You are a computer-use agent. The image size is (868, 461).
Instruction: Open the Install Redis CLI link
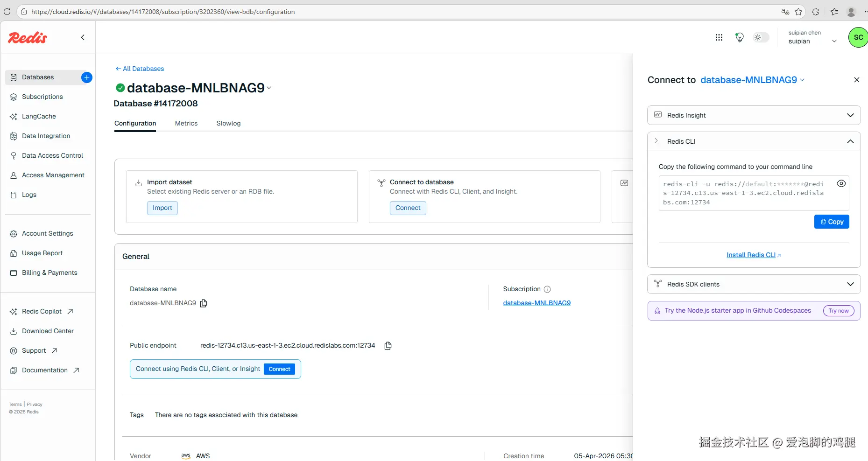[754, 255]
